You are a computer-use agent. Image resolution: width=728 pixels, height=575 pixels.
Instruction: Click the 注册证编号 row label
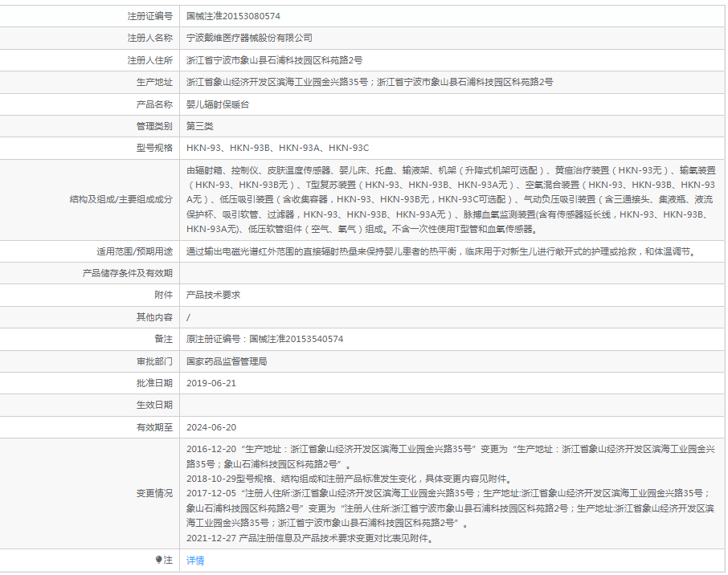pyautogui.click(x=150, y=16)
